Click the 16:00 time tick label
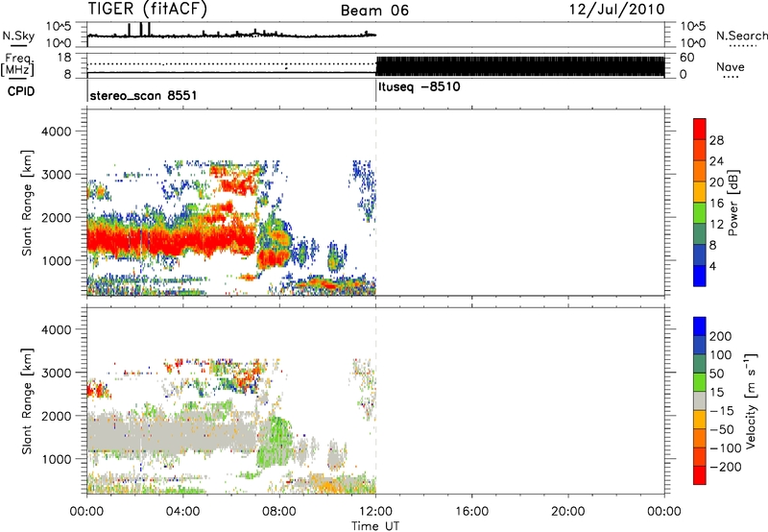Viewport: 768px width, 532px height. (x=471, y=512)
